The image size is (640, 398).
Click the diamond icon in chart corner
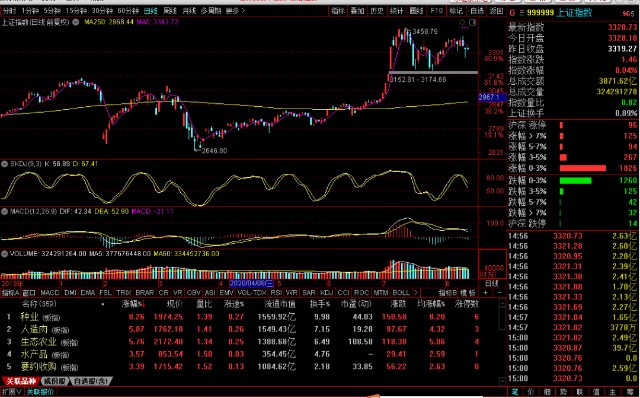click(462, 22)
